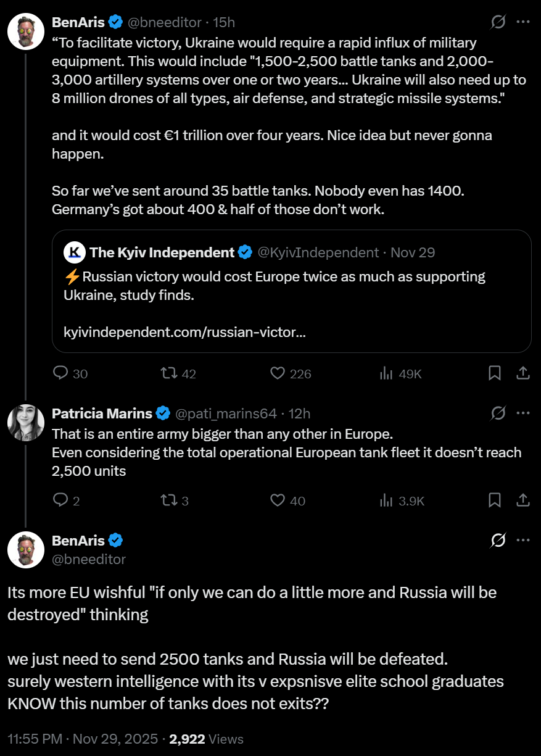The height and width of the screenshot is (756, 541).
Task: Open Grok icon on top post
Action: click(x=498, y=22)
